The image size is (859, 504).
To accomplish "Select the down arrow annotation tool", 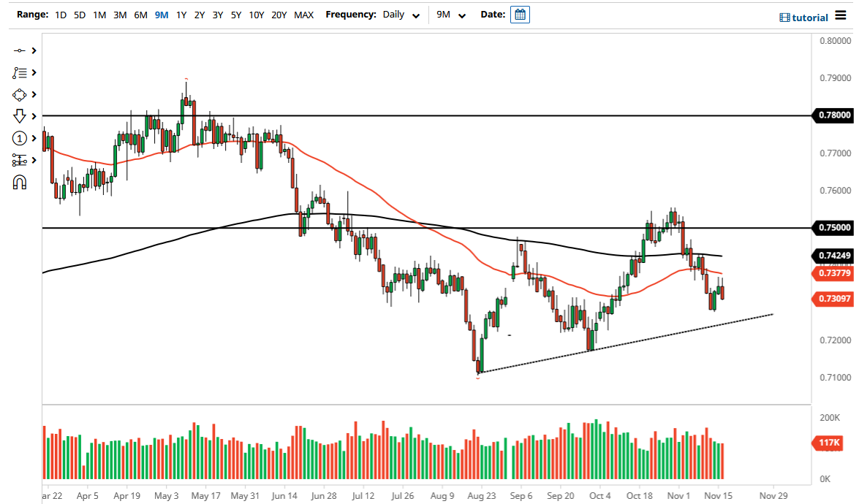I will (20, 115).
